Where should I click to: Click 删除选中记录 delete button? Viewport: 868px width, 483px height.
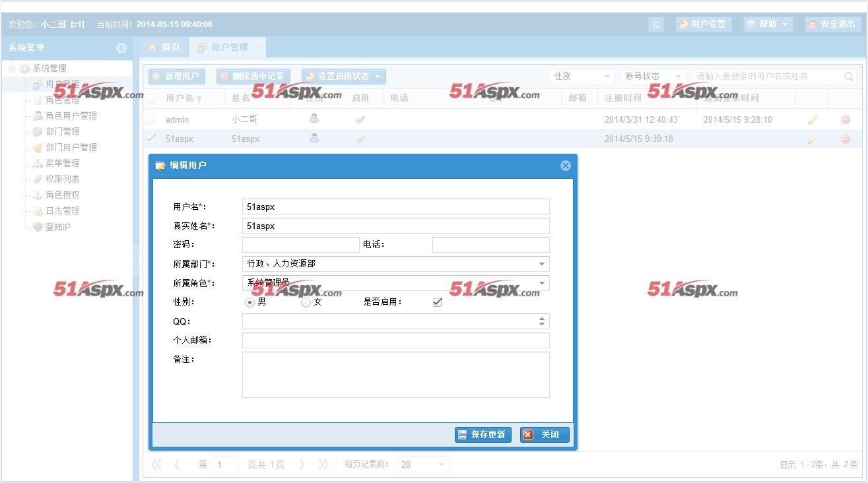tap(253, 77)
